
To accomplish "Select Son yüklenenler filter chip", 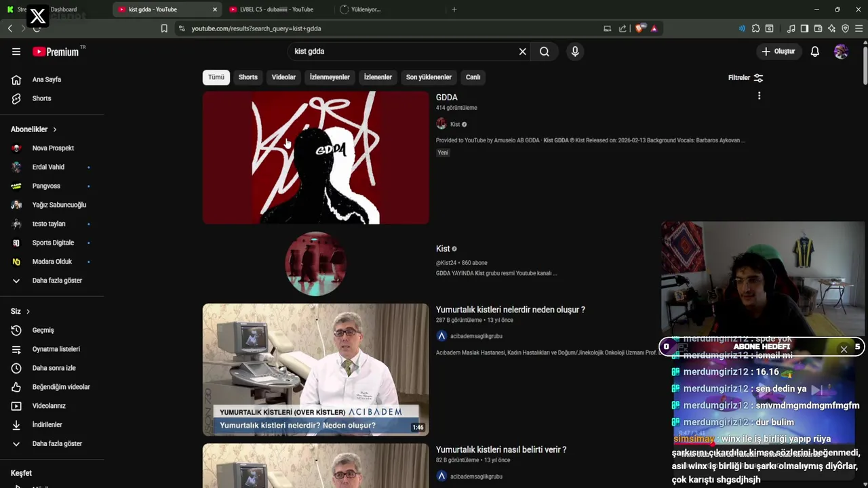I will point(429,77).
